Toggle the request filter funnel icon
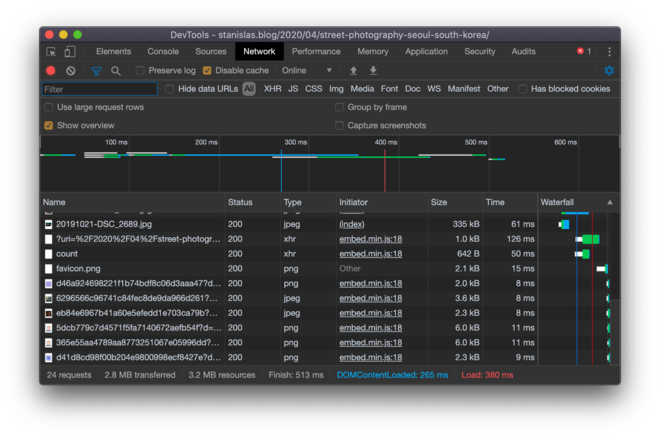660x437 pixels. 96,71
